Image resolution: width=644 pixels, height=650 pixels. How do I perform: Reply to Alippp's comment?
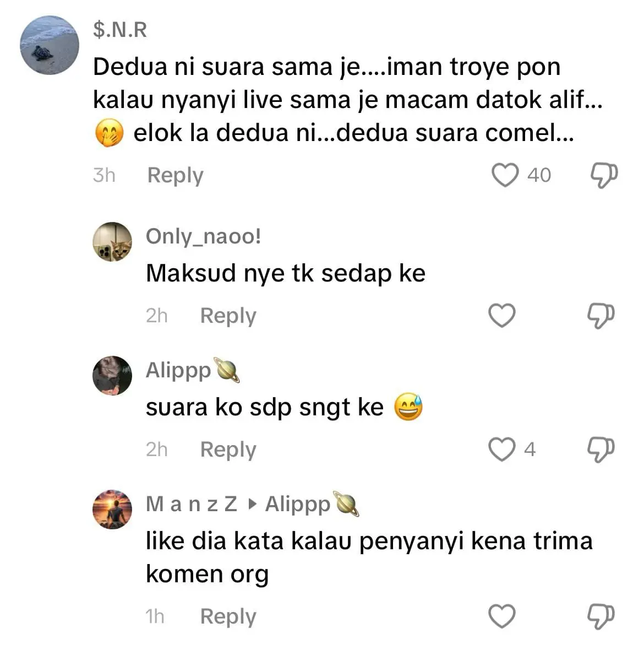click(228, 449)
